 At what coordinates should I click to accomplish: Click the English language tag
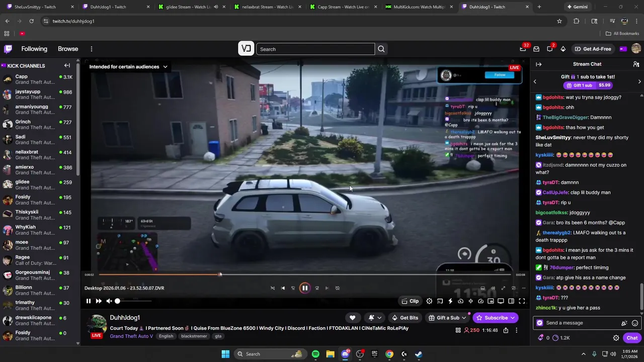pyautogui.click(x=166, y=336)
